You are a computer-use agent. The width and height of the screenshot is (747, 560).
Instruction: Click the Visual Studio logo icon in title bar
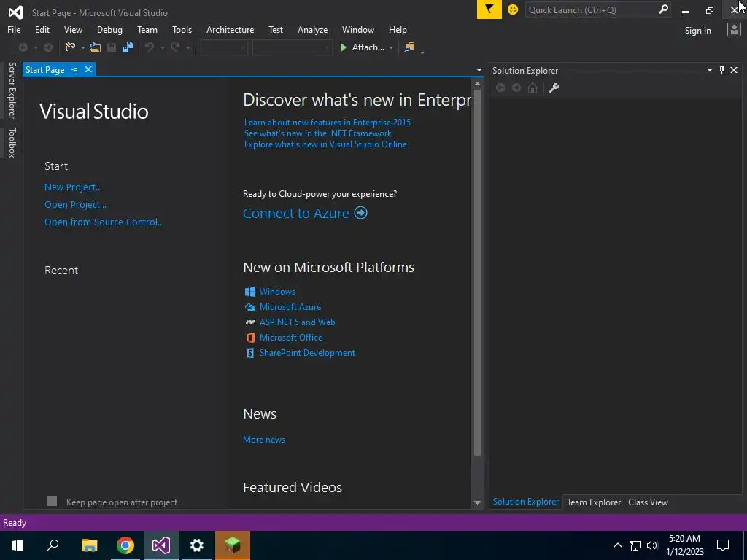[16, 12]
